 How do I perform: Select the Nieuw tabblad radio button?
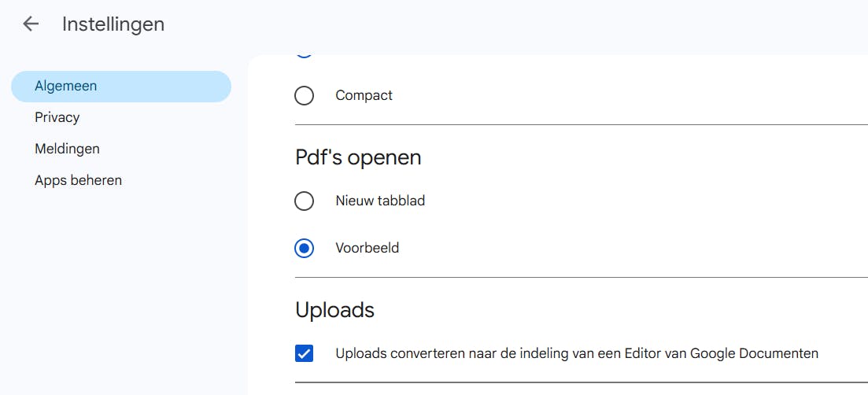tap(304, 201)
